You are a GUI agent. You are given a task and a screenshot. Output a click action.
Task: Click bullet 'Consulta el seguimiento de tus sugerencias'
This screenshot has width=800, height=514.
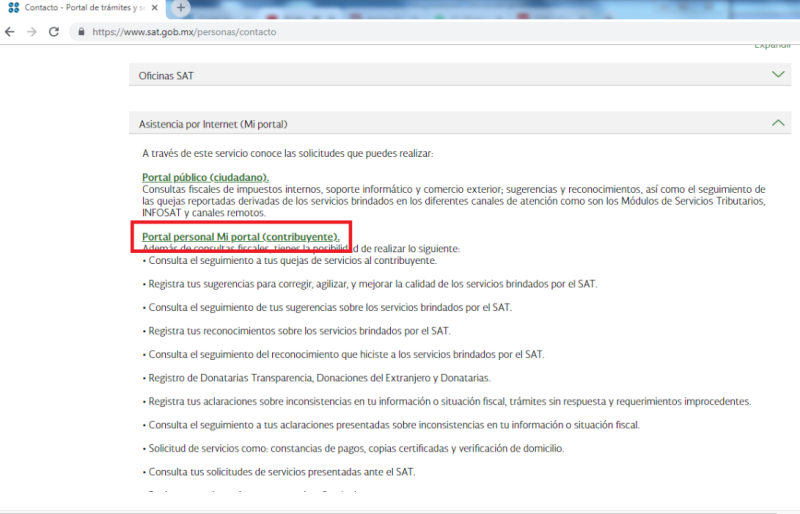[x=327, y=307]
